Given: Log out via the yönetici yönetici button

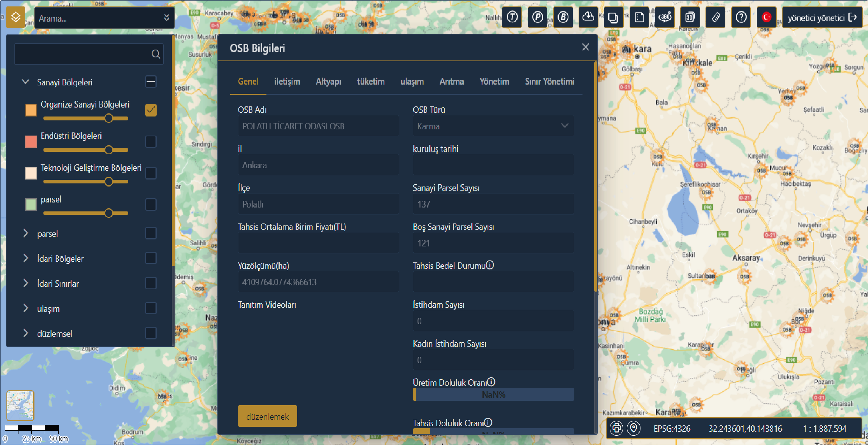Looking at the screenshot, I should [822, 18].
